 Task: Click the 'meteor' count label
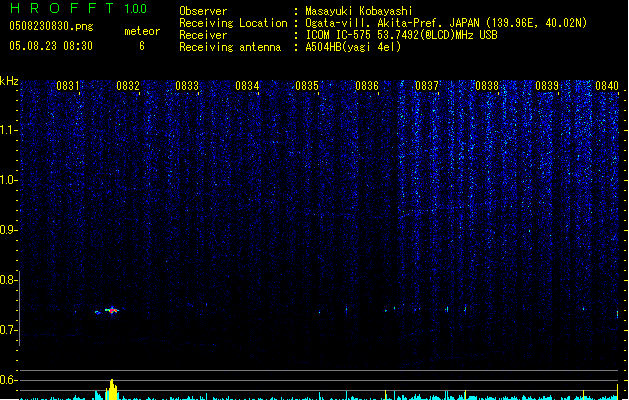(x=142, y=31)
